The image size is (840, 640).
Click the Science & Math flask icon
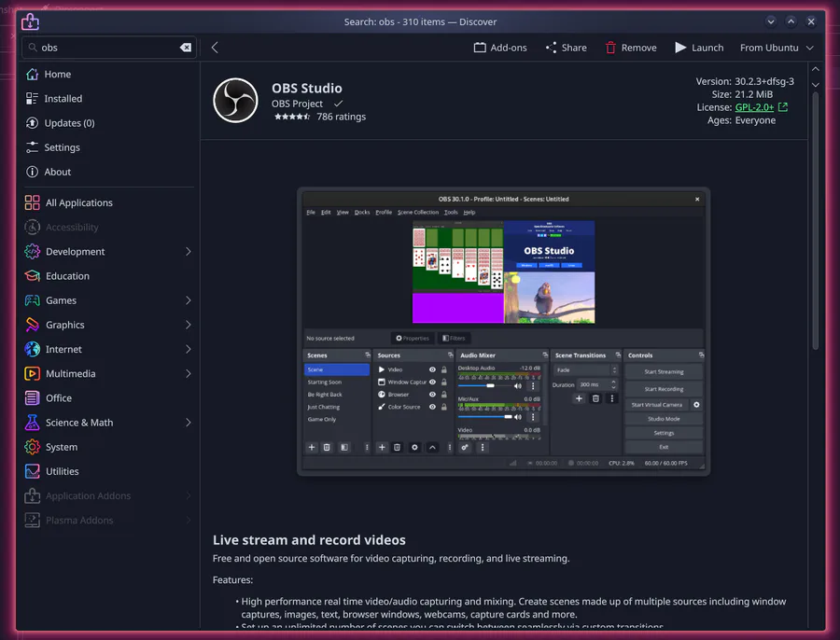tap(32, 423)
